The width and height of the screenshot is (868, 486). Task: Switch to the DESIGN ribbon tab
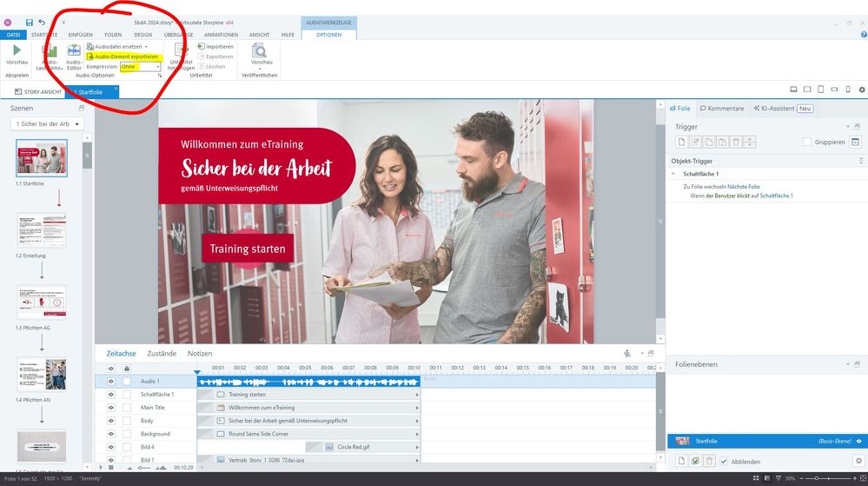point(142,35)
